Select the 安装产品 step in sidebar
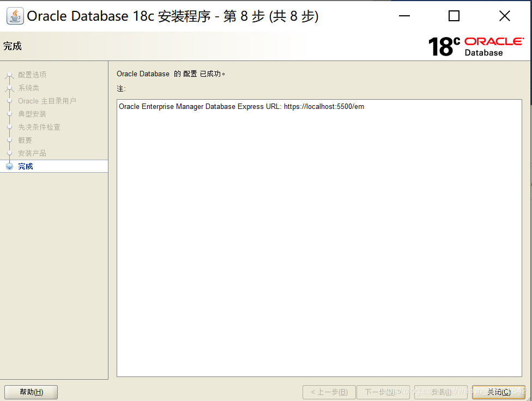Image resolution: width=532 pixels, height=401 pixels. pos(32,153)
